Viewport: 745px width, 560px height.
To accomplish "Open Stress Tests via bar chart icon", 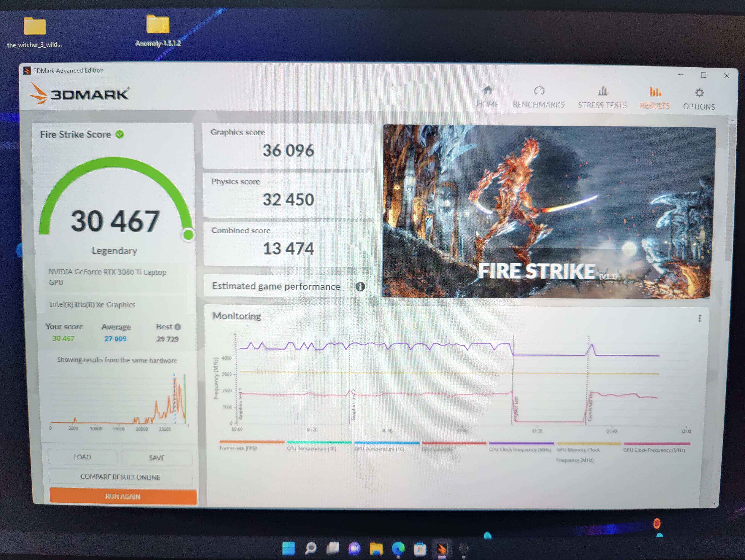I will click(602, 91).
